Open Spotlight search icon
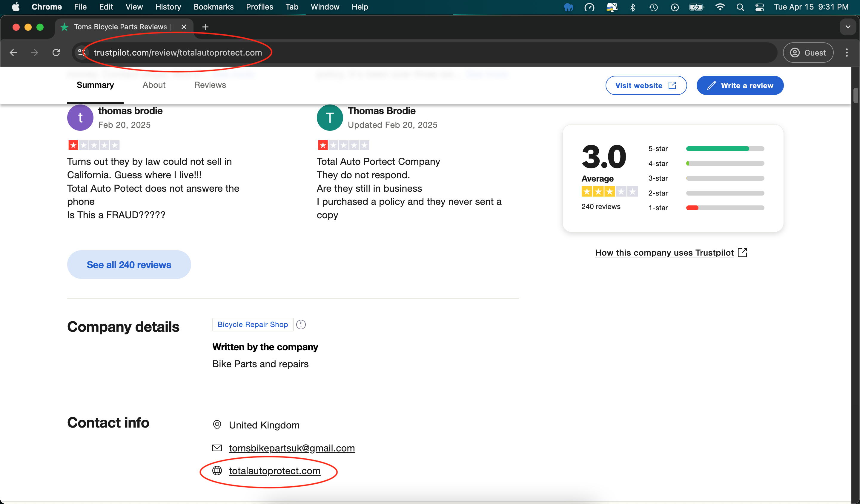860x504 pixels. point(740,7)
